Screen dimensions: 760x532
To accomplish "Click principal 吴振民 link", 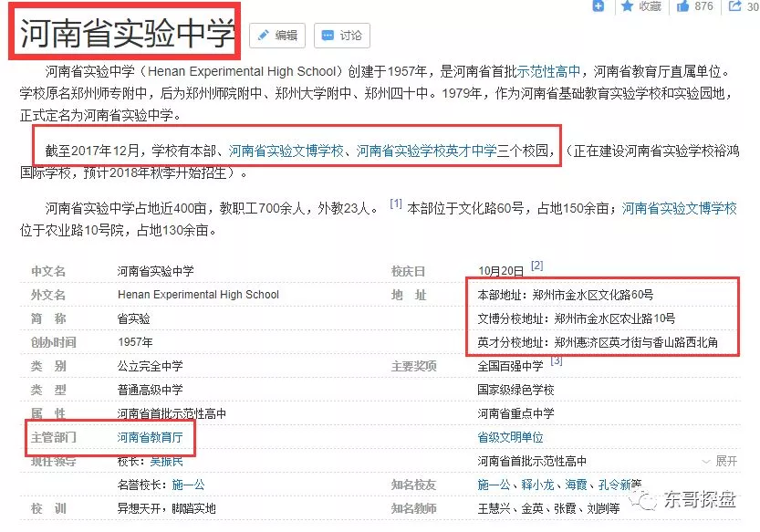I will click(x=166, y=462).
